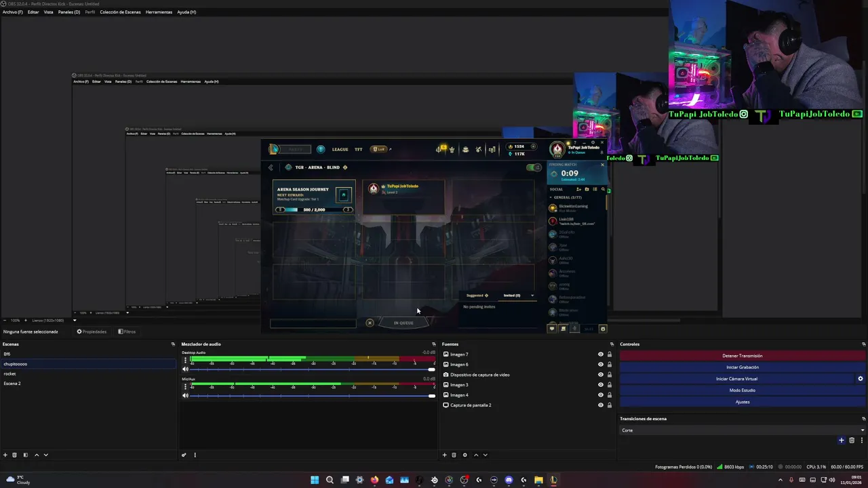This screenshot has width=868, height=488.
Task: Mute the Desktop Audio speaker icon
Action: pyautogui.click(x=185, y=369)
